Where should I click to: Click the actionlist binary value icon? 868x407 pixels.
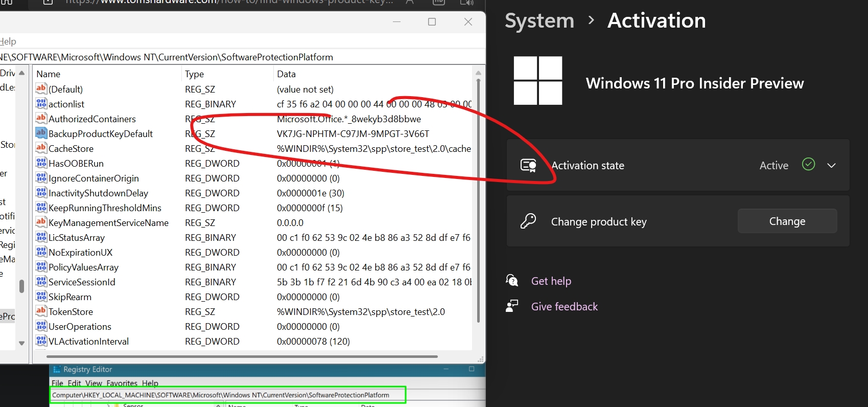click(41, 104)
